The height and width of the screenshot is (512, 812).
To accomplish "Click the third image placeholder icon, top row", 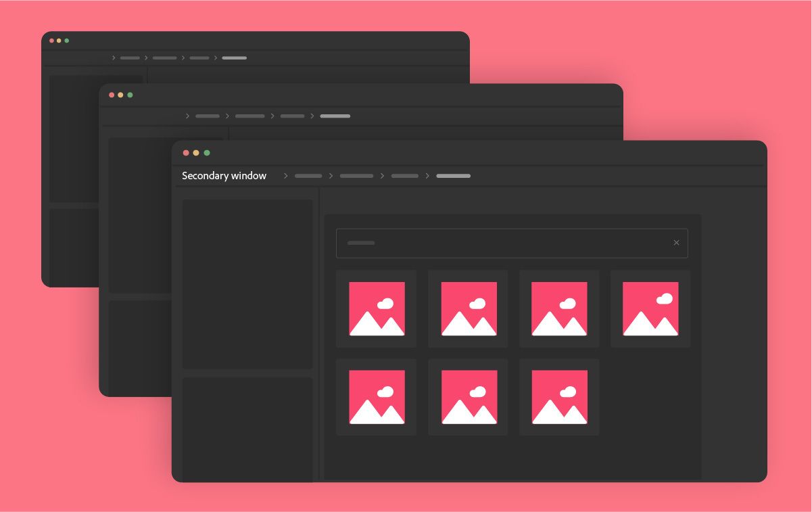I will click(x=559, y=309).
